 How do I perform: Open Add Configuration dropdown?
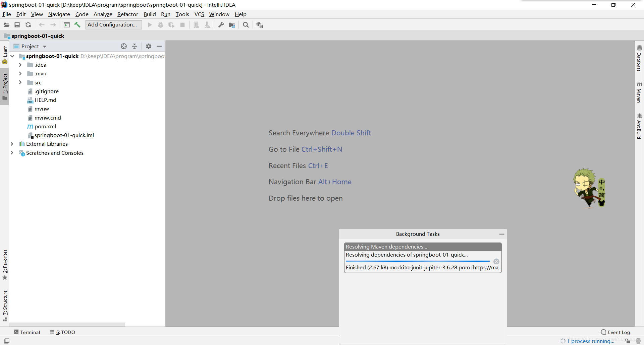click(114, 25)
